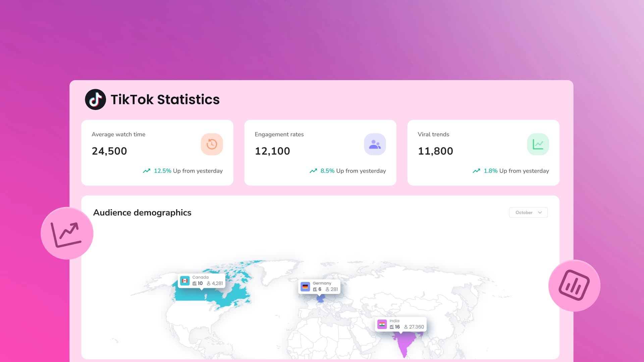The image size is (644, 362).
Task: Open the line-chart icon on Viral trends card
Action: coord(538,144)
